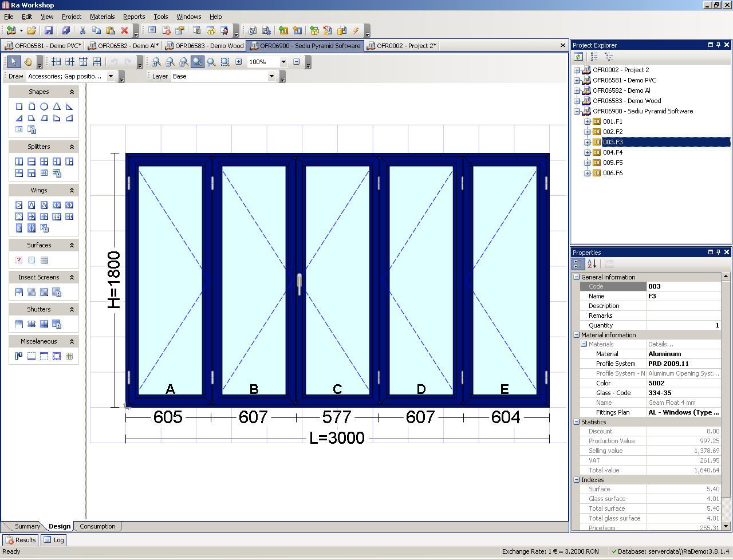
Task: Click the Quantity value field
Action: [x=684, y=325]
